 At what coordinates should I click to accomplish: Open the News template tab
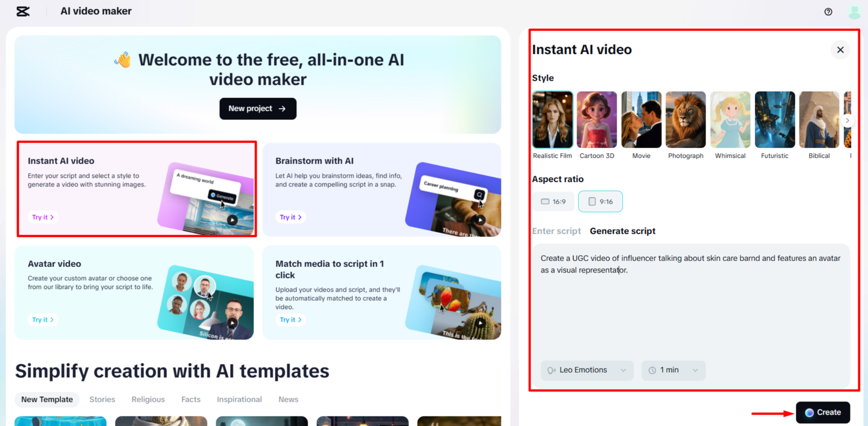coord(288,399)
